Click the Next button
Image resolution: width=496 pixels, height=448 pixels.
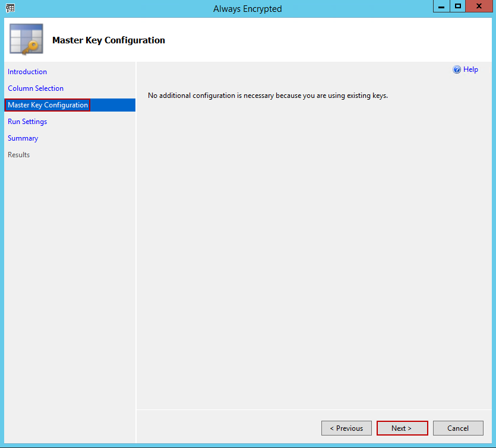[402, 428]
